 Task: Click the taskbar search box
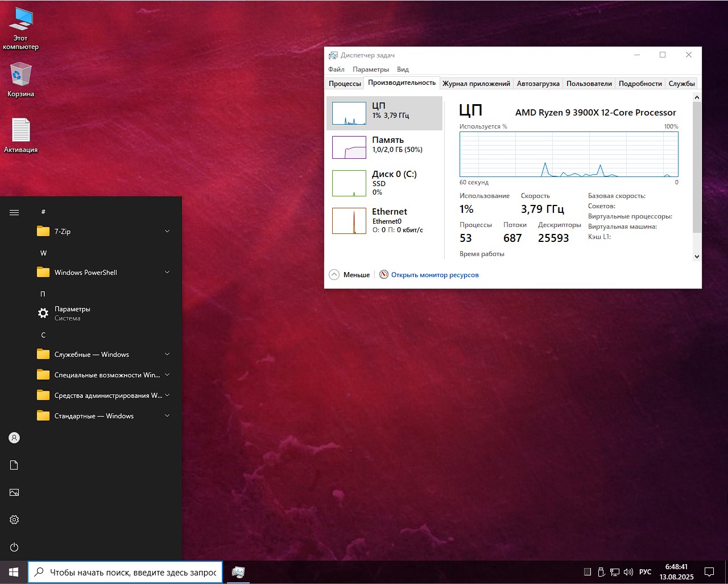pos(125,572)
